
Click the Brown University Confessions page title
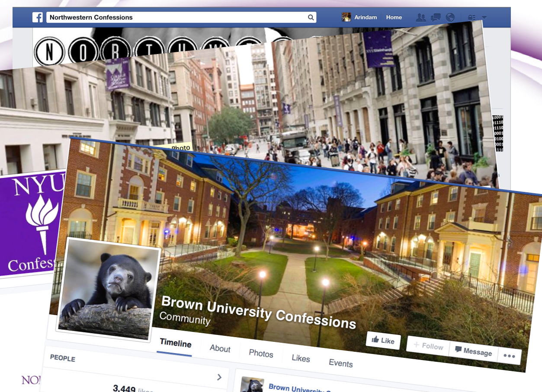[x=258, y=312]
